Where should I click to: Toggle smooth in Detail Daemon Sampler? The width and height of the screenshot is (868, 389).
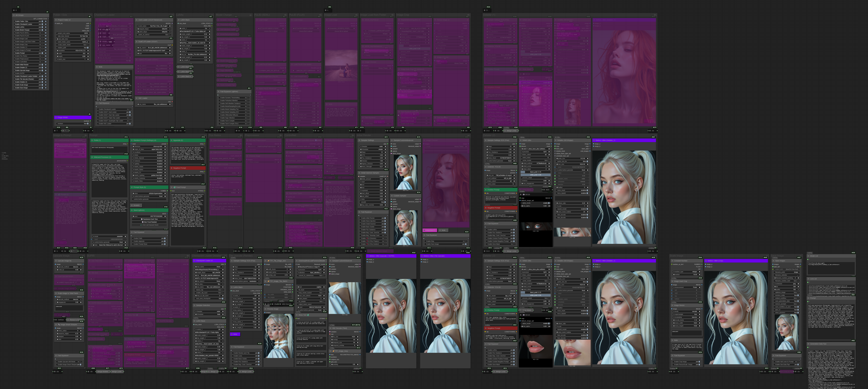385,202
